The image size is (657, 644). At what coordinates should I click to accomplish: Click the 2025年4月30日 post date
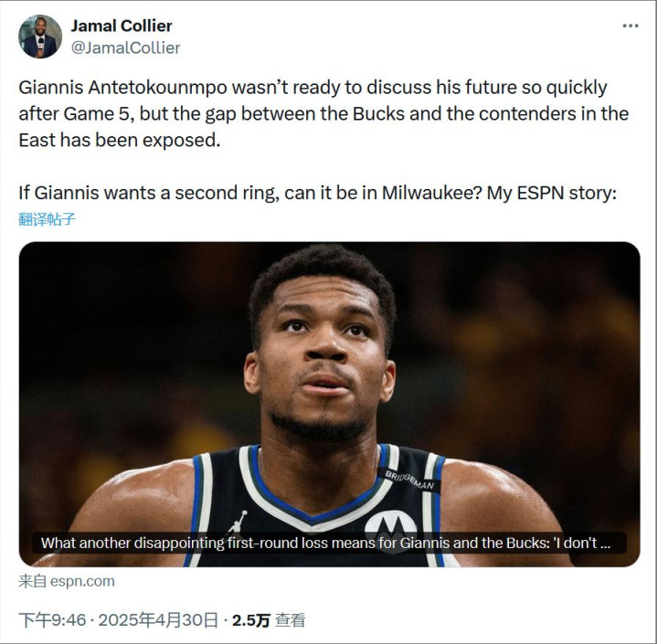coord(158,619)
